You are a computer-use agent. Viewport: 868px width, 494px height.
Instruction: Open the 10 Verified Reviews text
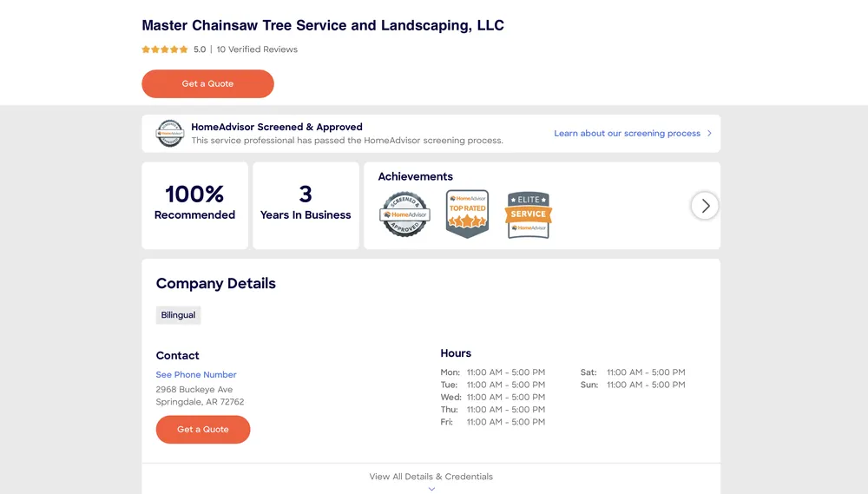point(257,49)
